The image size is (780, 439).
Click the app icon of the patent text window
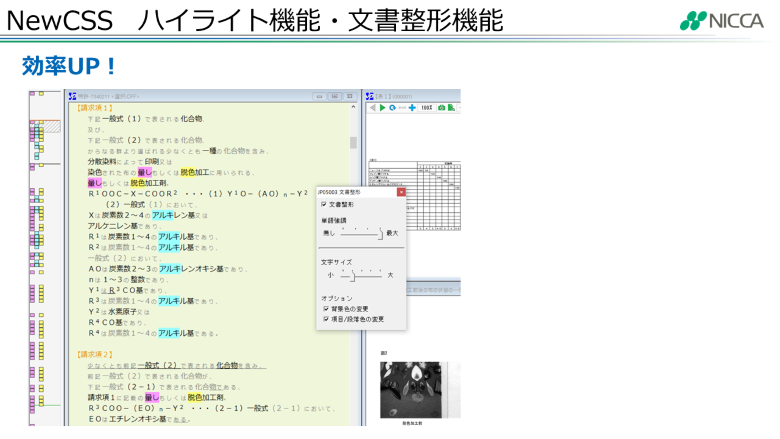pos(73,96)
